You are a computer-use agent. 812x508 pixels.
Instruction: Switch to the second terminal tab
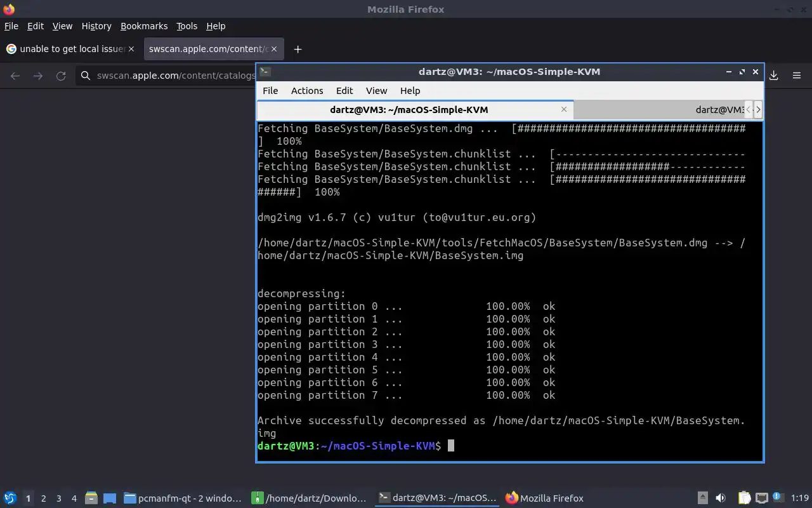click(658, 110)
